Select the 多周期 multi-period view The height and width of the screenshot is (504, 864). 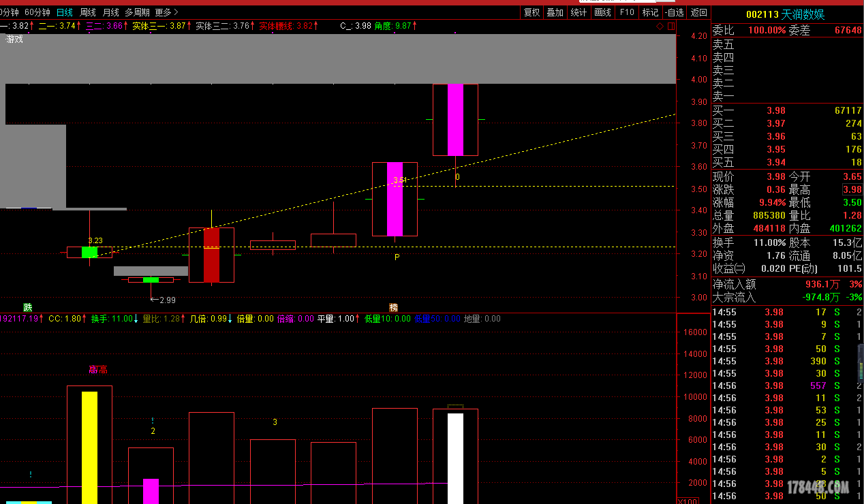click(137, 12)
